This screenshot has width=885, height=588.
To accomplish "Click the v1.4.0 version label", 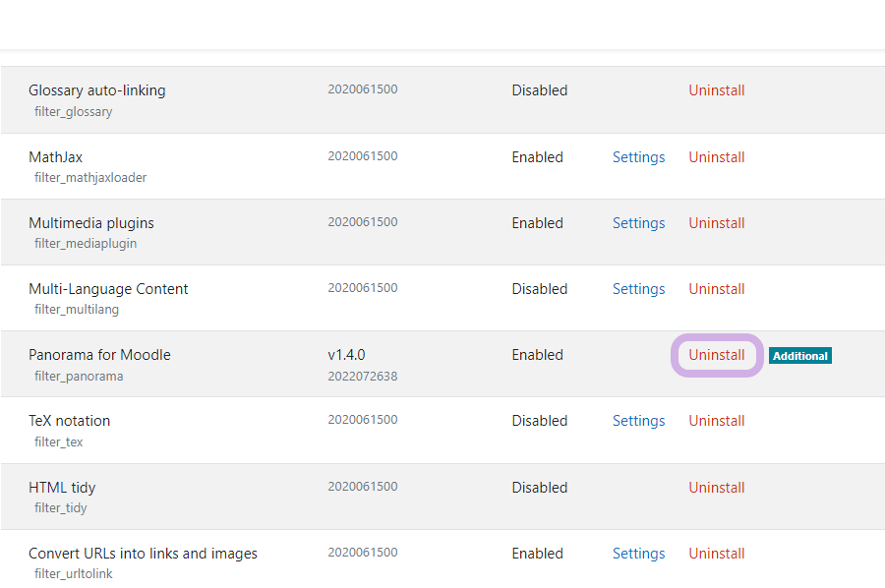I will coord(346,355).
